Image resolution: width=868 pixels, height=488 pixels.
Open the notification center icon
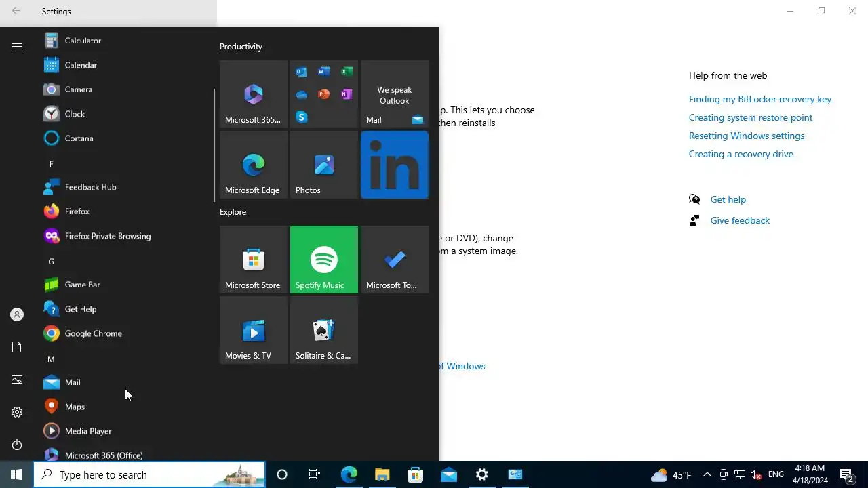846,474
